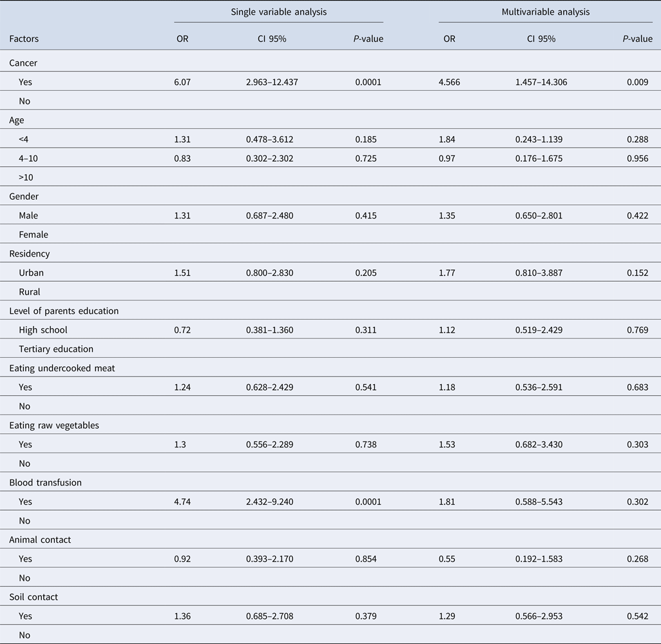This screenshot has height=644, width=661.
Task: Select the "Tertiary education" row label
Action: 56,349
